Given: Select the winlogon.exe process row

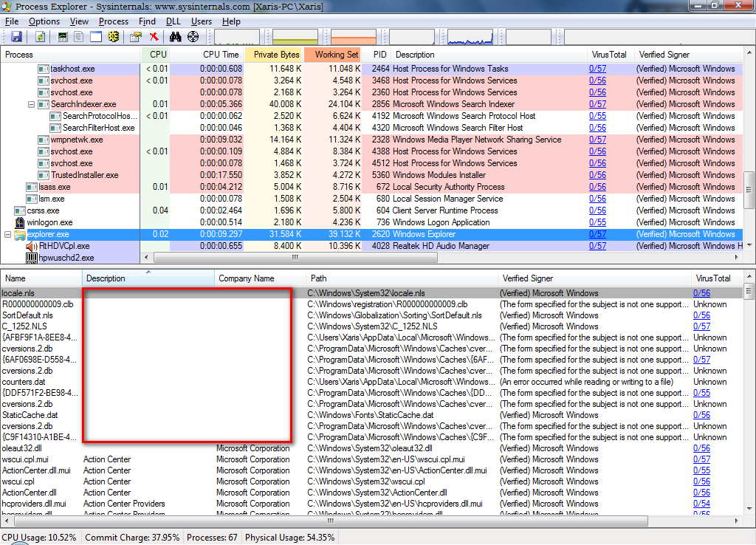Looking at the screenshot, I should click(50, 222).
